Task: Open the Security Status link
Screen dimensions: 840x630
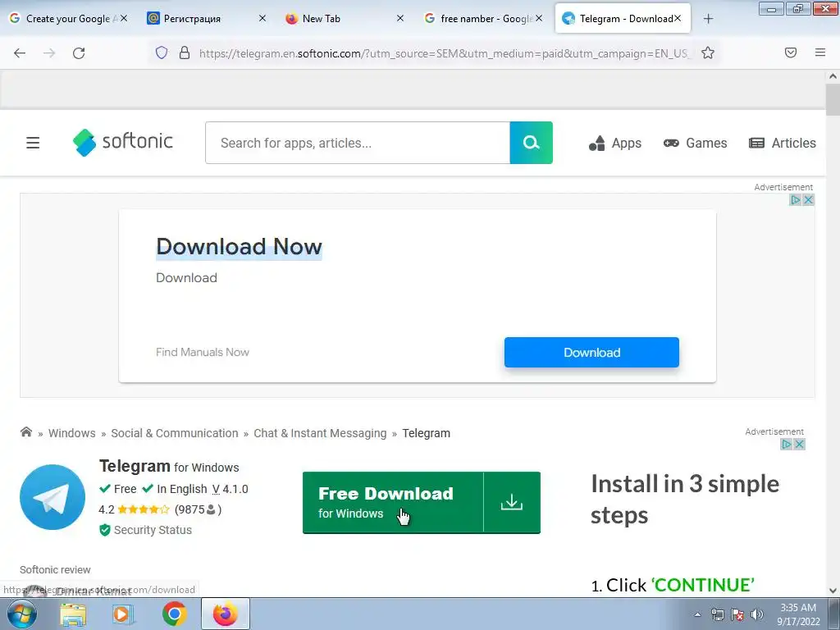Action: point(146,530)
